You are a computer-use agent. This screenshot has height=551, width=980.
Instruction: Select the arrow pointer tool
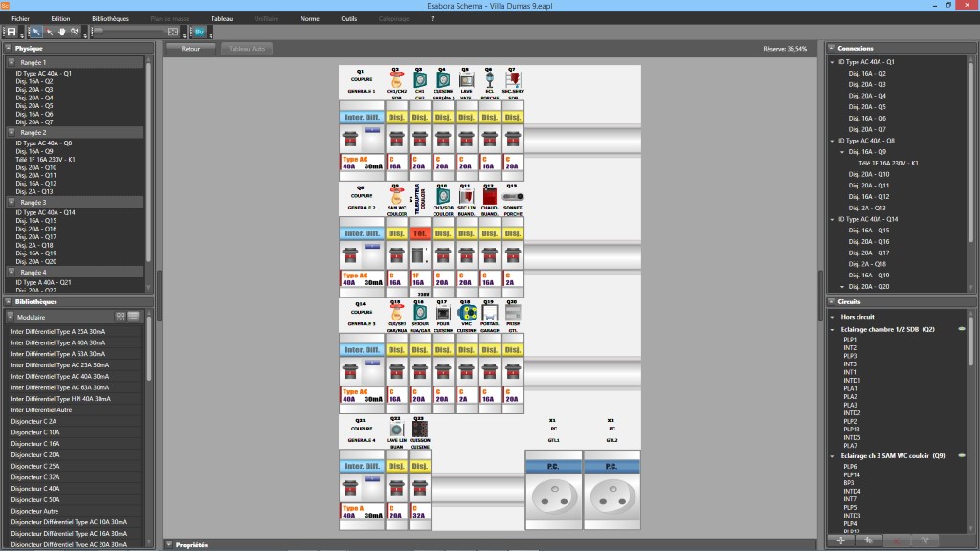(x=35, y=32)
